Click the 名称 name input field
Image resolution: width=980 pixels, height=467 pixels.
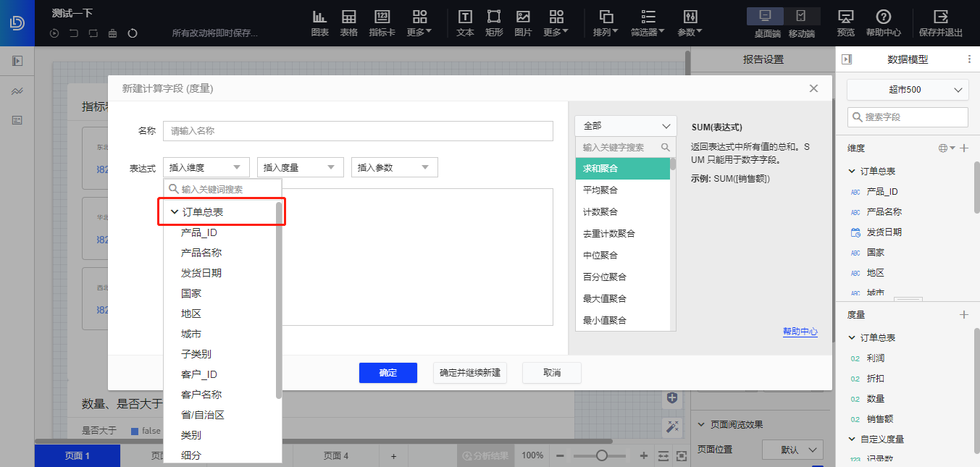click(x=358, y=131)
